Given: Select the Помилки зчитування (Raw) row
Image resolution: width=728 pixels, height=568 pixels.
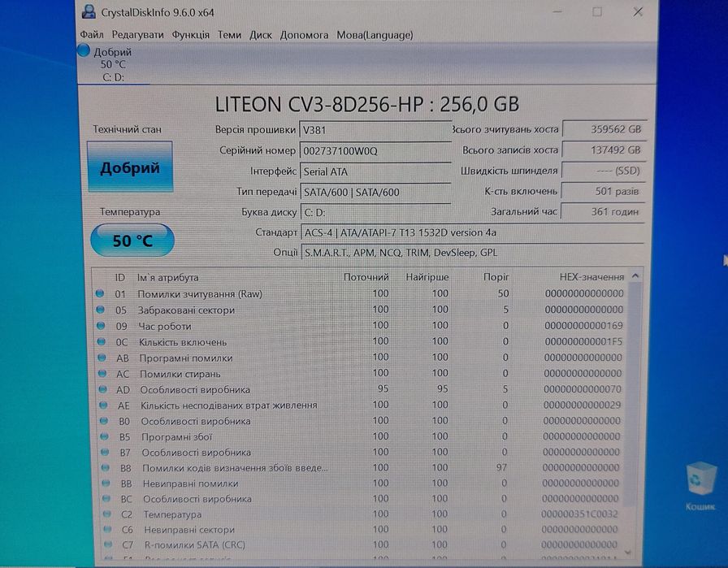Looking at the screenshot, I should (360, 293).
